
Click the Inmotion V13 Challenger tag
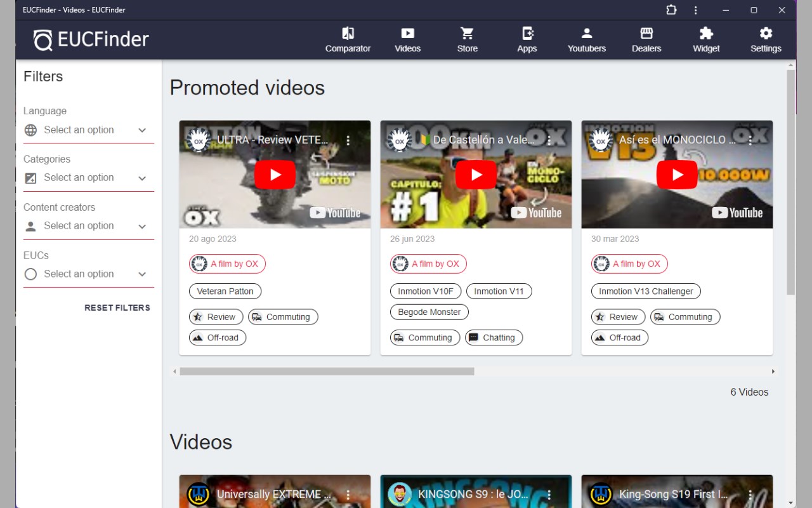click(x=646, y=291)
